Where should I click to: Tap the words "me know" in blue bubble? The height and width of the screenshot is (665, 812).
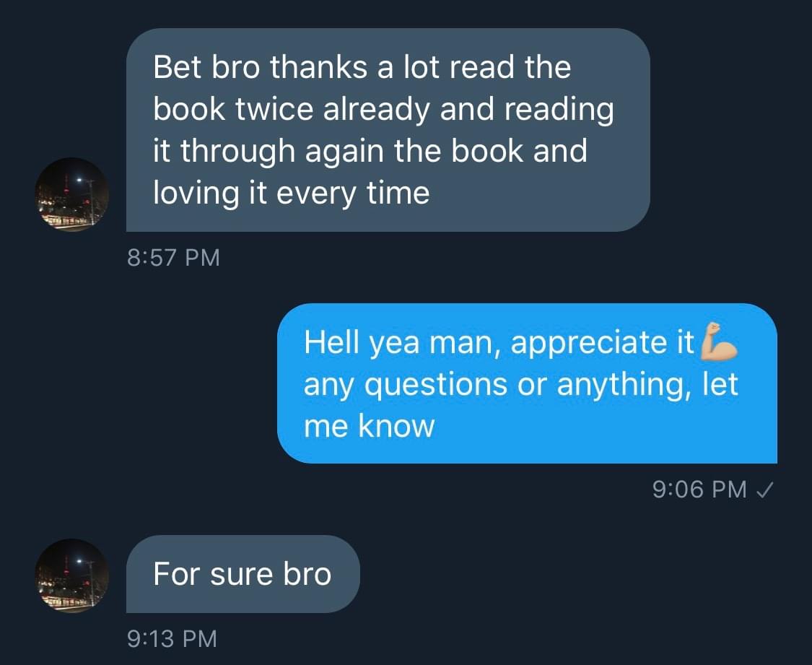point(370,426)
